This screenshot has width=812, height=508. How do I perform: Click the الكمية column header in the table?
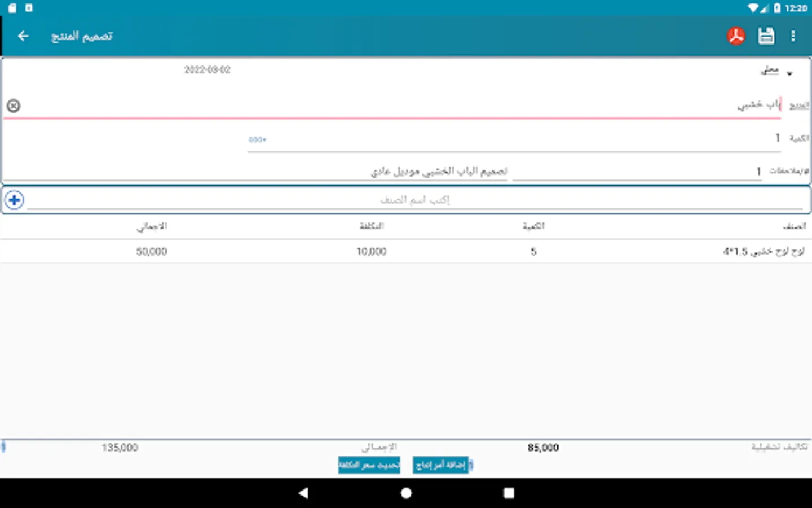(533, 226)
